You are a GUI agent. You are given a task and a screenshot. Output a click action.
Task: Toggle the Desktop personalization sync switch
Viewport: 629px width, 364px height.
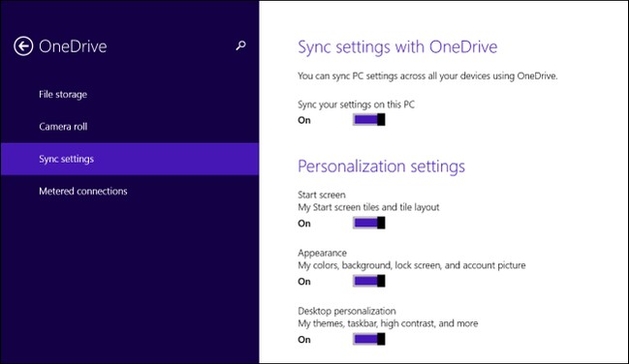pos(369,339)
